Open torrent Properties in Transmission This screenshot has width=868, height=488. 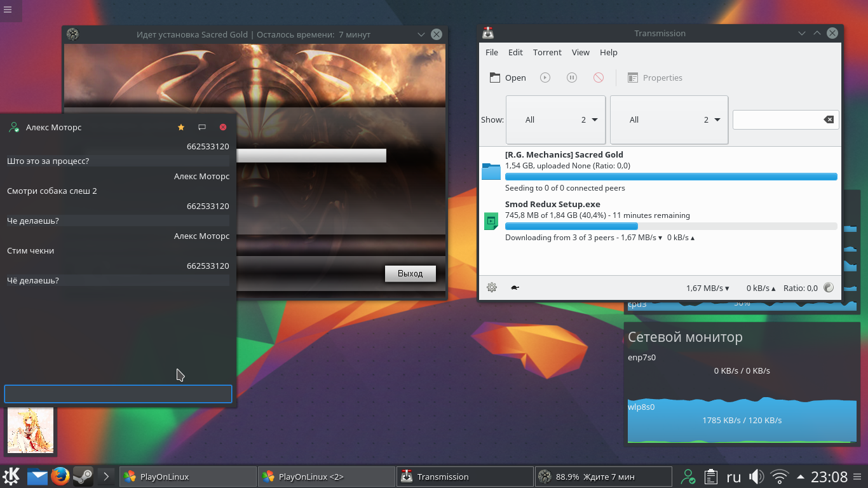655,78
